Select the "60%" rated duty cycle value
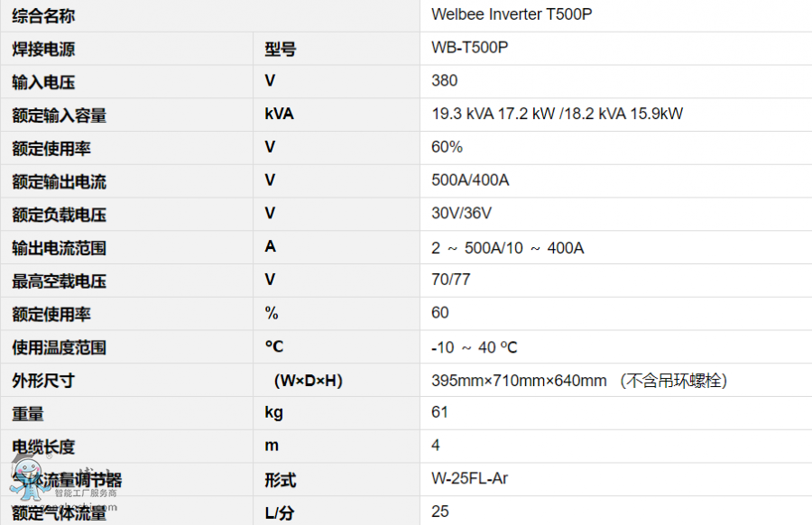The image size is (812, 525). [x=447, y=147]
